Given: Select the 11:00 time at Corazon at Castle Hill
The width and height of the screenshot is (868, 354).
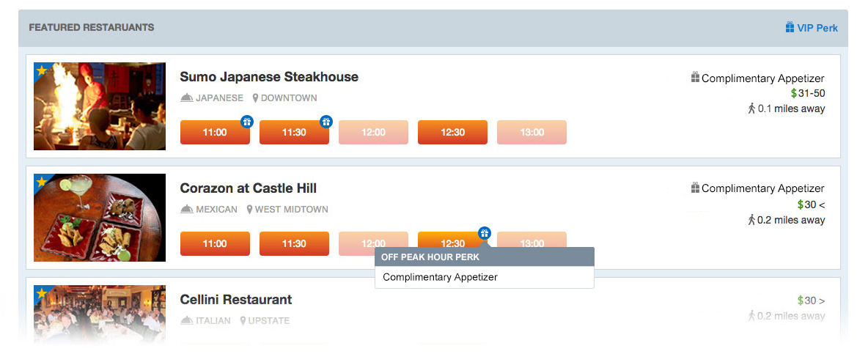Looking at the screenshot, I should tap(215, 243).
